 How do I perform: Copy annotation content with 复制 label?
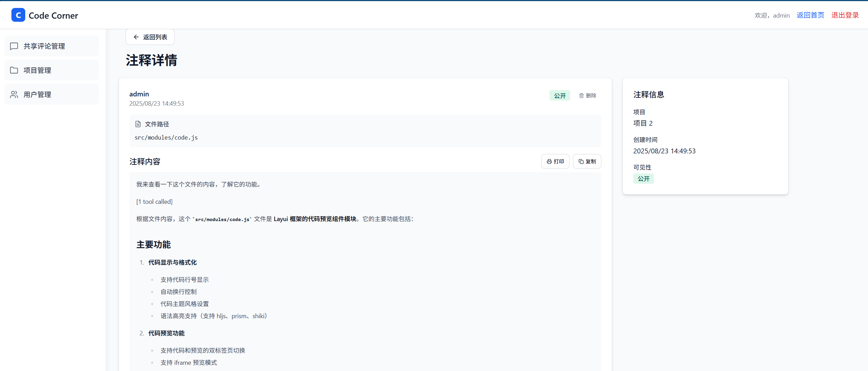591,162
